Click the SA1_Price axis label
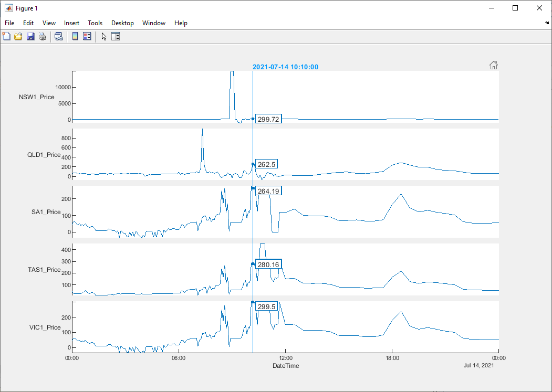552x392 pixels. click(46, 212)
